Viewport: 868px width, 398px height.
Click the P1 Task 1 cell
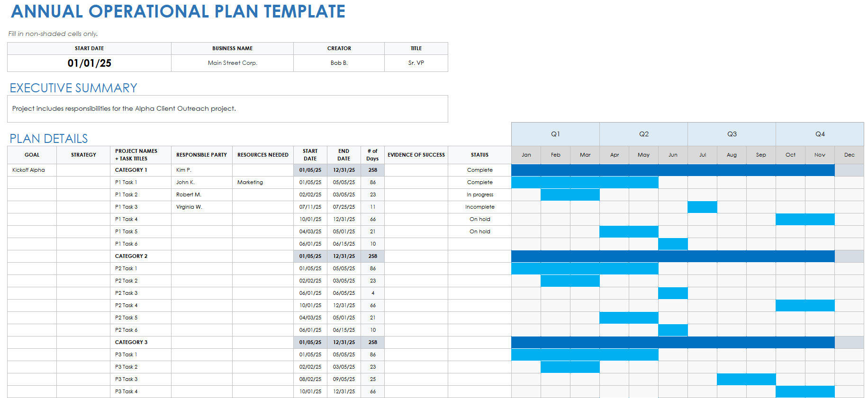pos(140,182)
